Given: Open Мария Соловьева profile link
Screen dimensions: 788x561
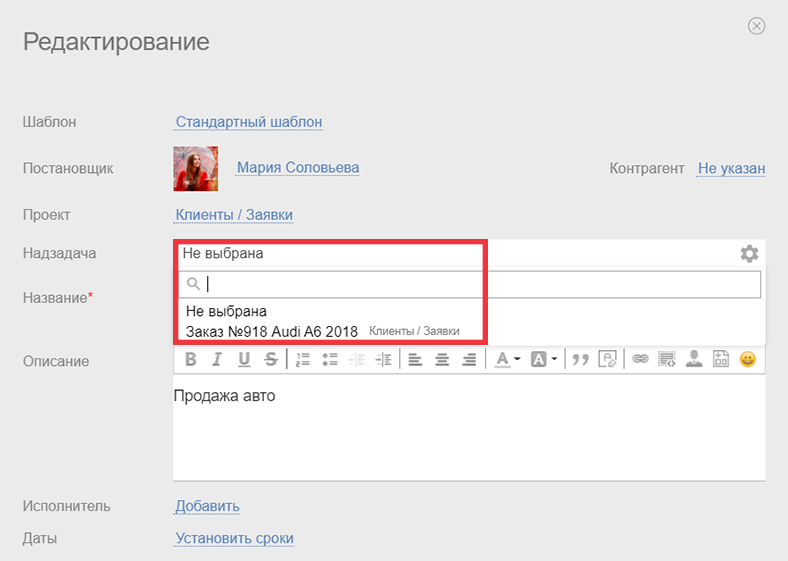Looking at the screenshot, I should 298,167.
